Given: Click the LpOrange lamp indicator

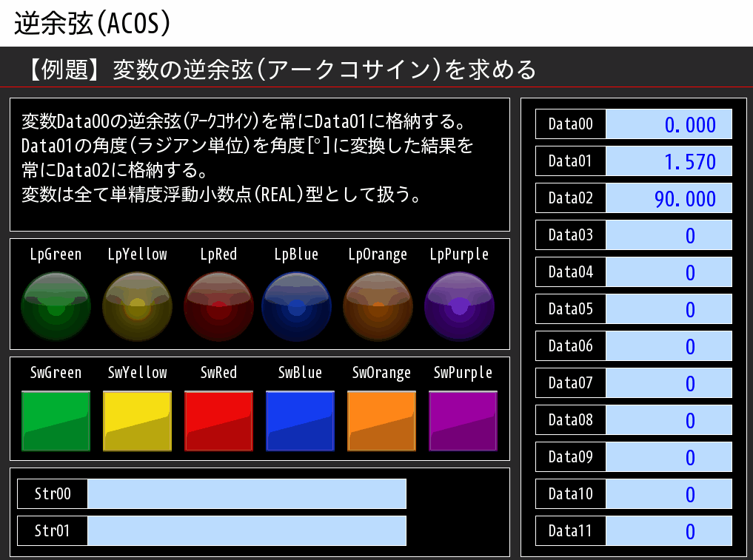Looking at the screenshot, I should tap(378, 306).
